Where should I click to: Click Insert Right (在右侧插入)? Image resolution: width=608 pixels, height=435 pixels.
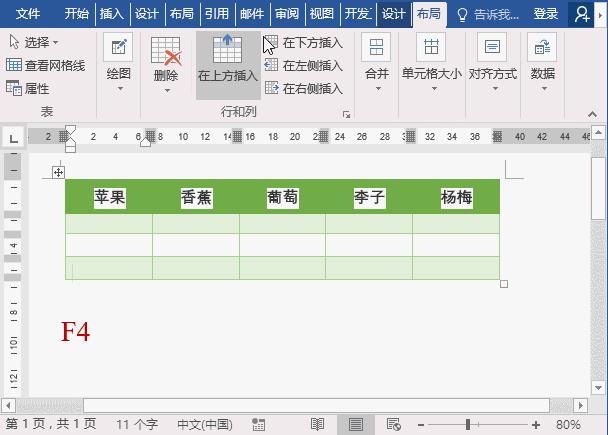(x=304, y=88)
